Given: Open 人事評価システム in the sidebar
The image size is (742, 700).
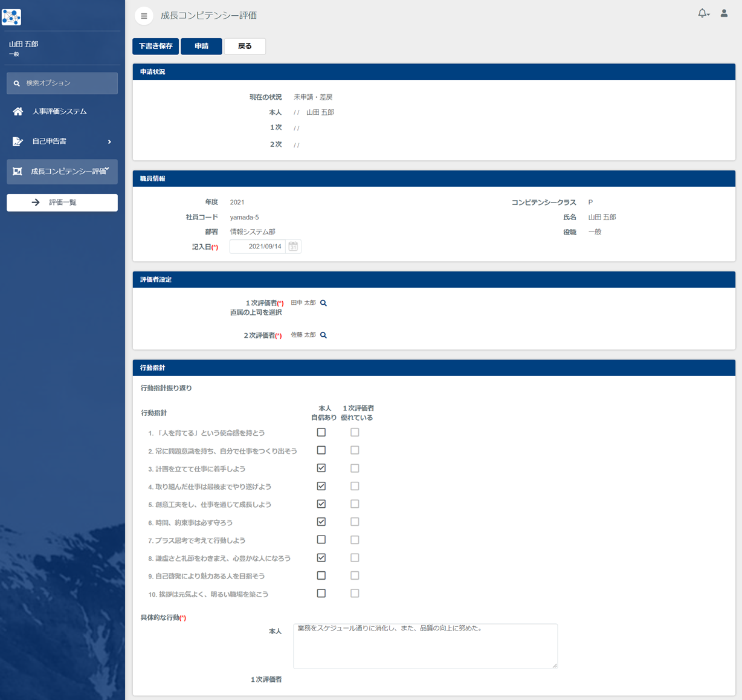Looking at the screenshot, I should [x=59, y=111].
